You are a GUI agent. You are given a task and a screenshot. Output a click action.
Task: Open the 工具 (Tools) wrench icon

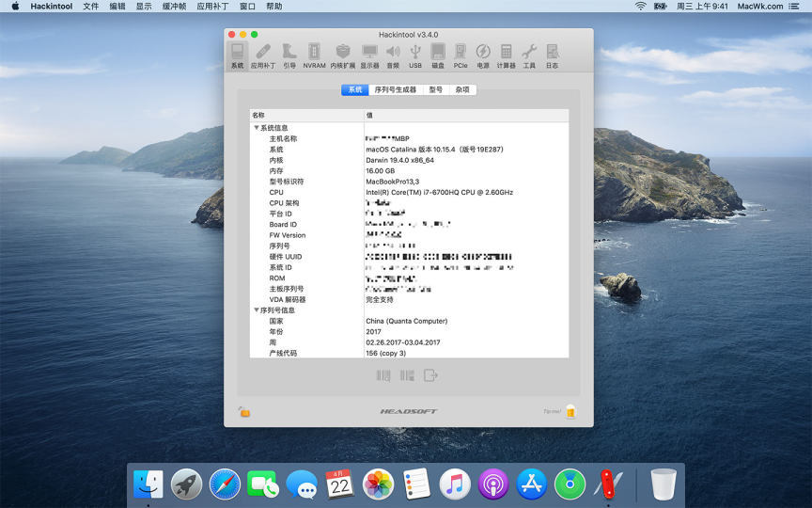pyautogui.click(x=529, y=56)
